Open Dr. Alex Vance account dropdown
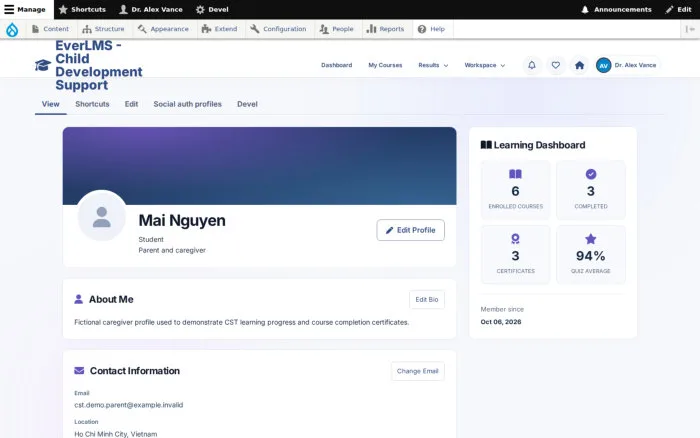 (x=628, y=65)
